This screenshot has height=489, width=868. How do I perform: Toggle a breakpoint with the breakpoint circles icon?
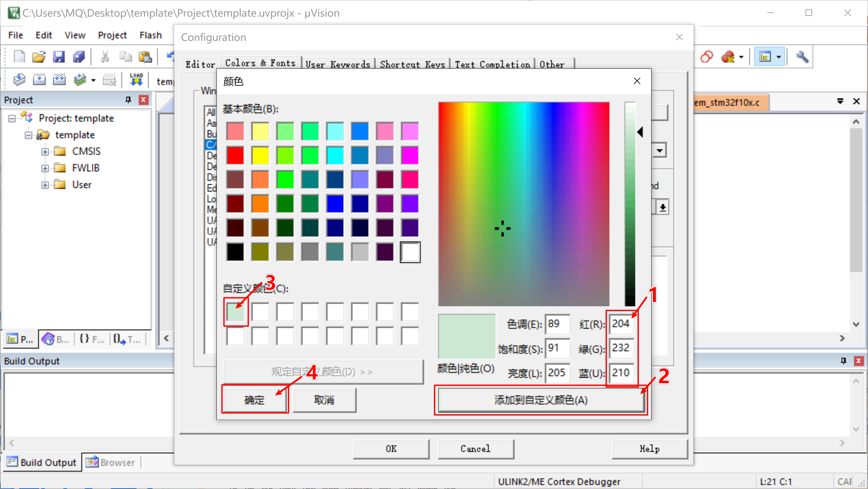coord(707,56)
